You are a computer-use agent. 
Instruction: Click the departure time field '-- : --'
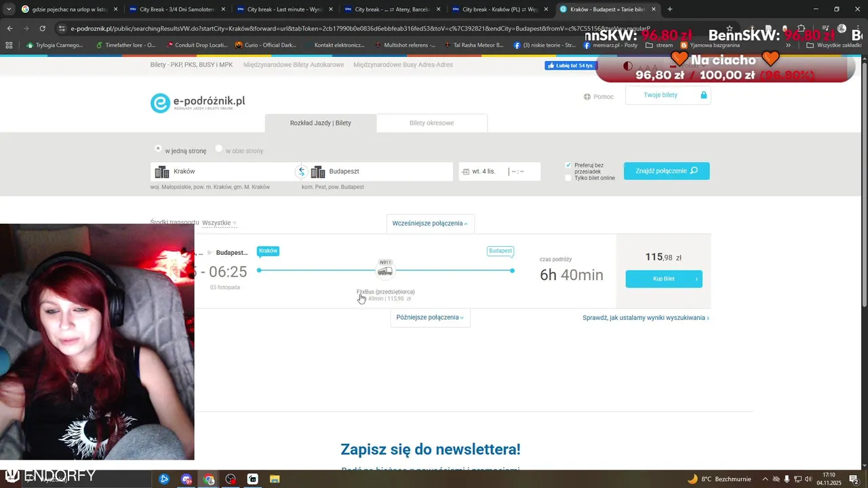click(x=524, y=171)
